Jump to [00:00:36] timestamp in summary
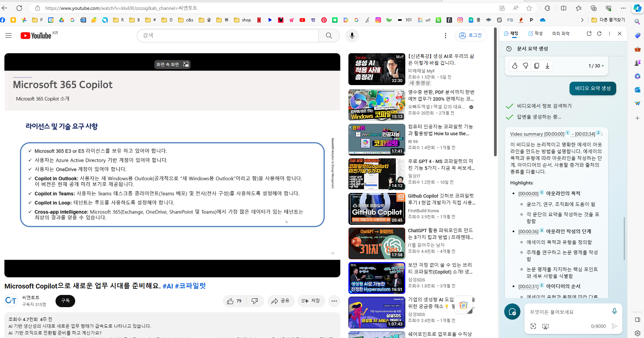The image size is (644, 338). tap(528, 232)
